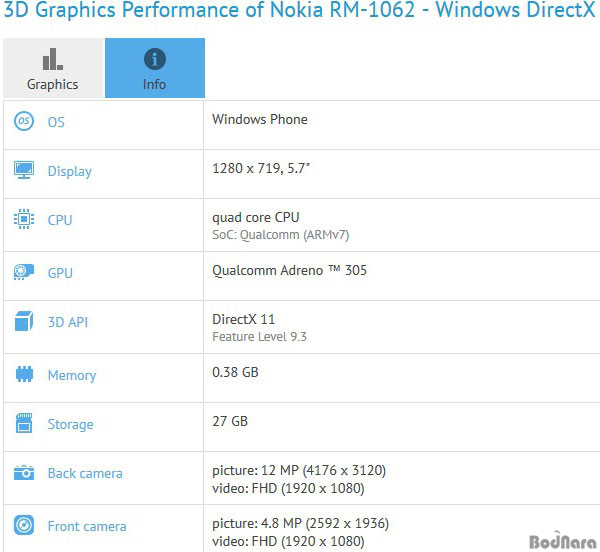Click the Display monitor icon

click(24, 170)
